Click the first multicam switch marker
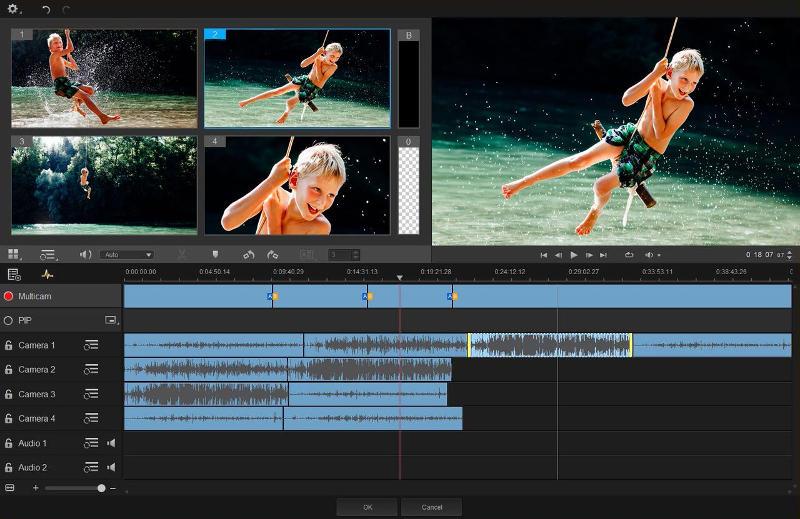Image resolution: width=800 pixels, height=519 pixels. click(x=272, y=296)
